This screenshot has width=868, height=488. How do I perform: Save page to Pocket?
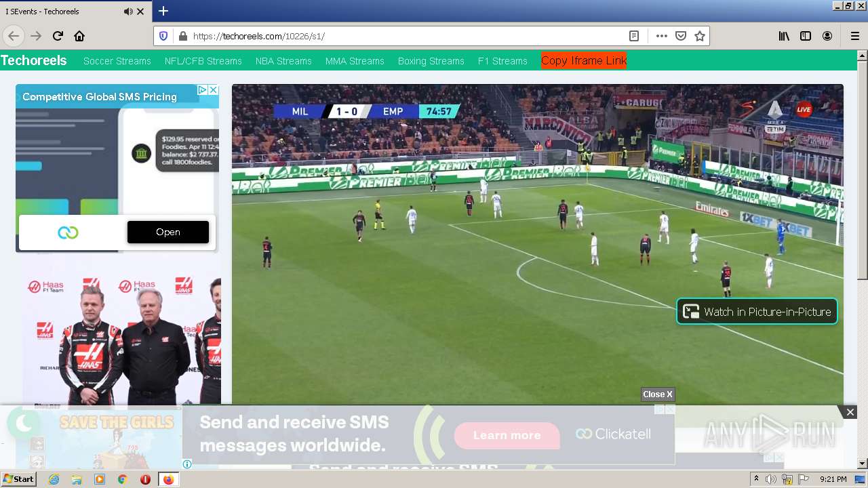coord(681,36)
